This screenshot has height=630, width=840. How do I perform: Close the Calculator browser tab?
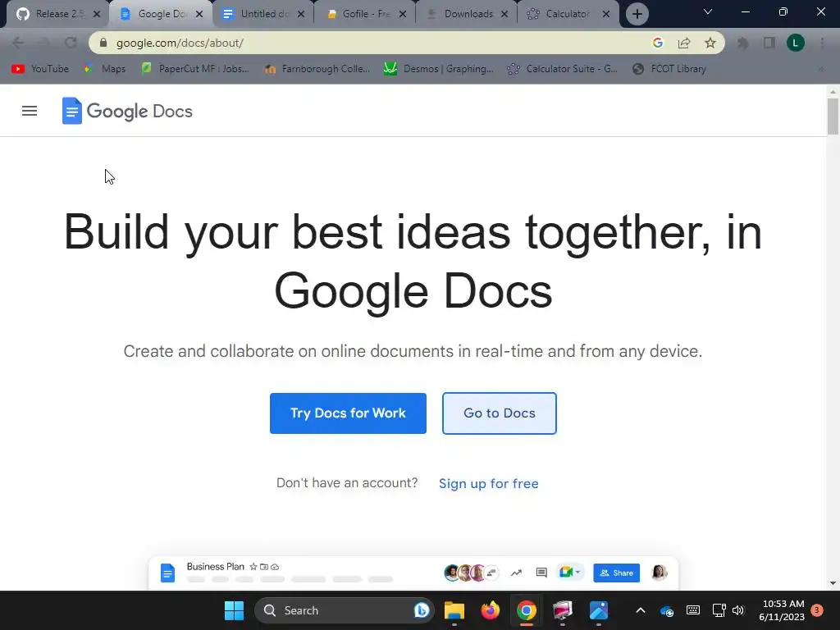606,14
